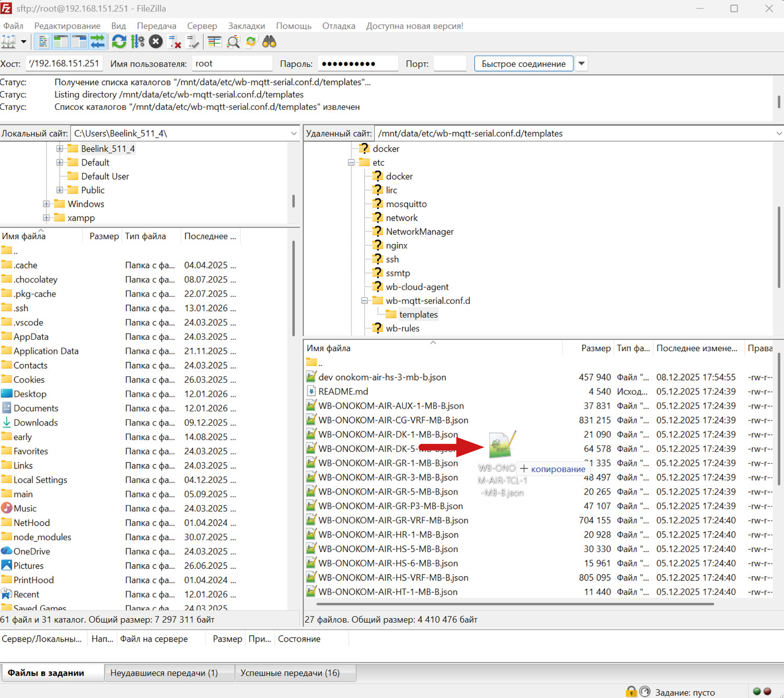Toggle the local directory tree display

point(61,42)
